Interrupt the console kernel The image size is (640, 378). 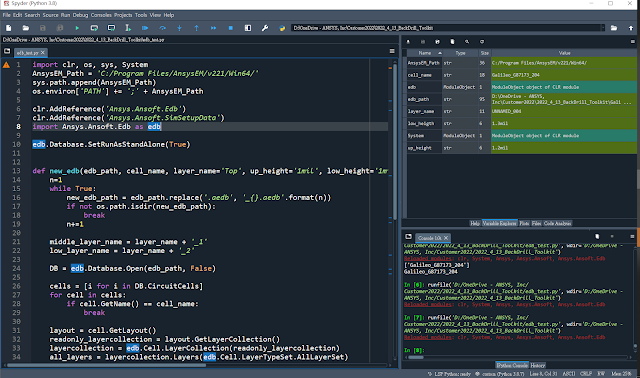point(612,236)
